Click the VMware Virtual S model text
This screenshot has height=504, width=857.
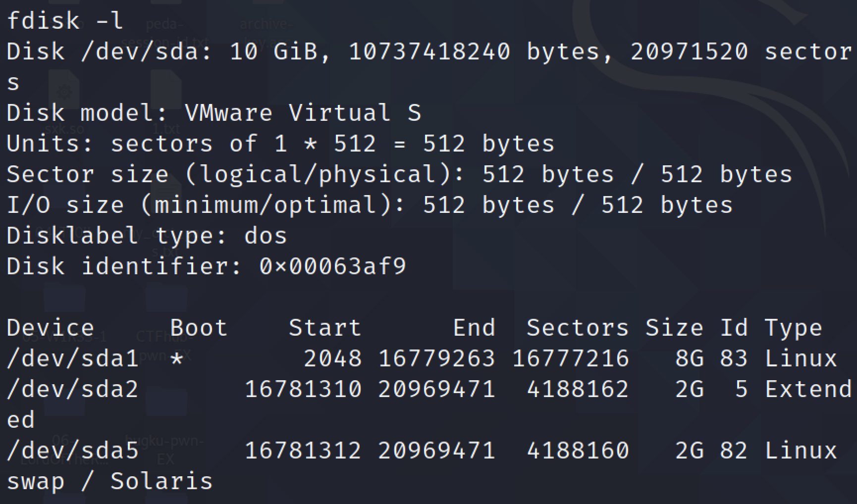tap(303, 113)
